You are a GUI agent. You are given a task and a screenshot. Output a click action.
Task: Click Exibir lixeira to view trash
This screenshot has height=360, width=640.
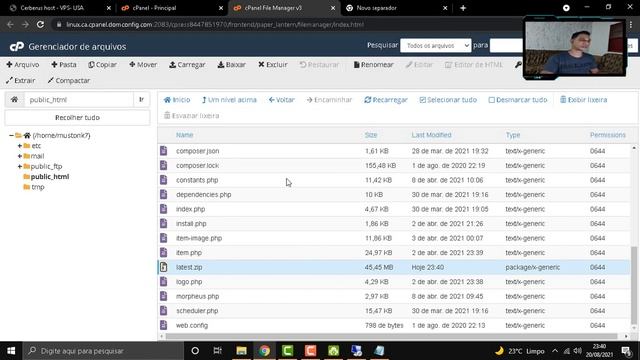583,100
